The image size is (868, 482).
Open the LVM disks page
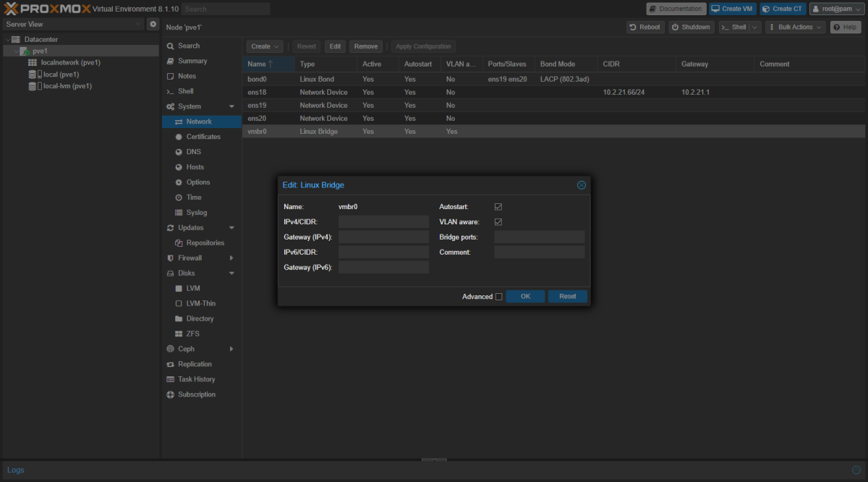[193, 288]
